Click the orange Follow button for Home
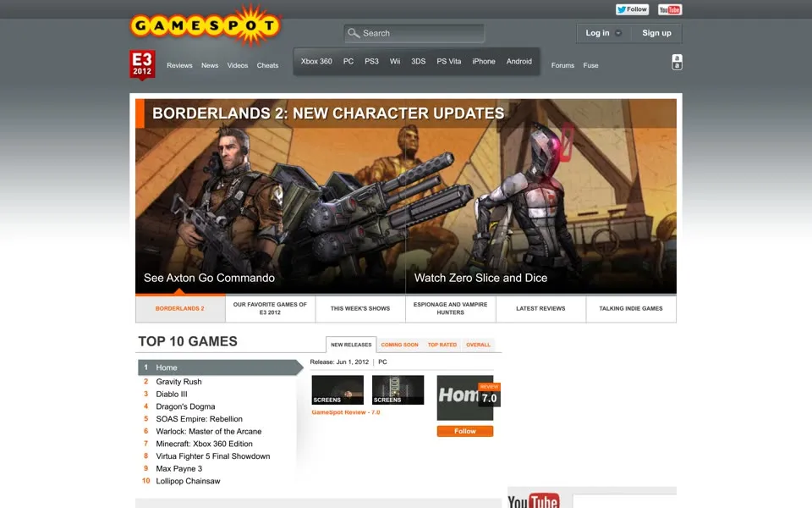This screenshot has height=508, width=812. coord(465,431)
